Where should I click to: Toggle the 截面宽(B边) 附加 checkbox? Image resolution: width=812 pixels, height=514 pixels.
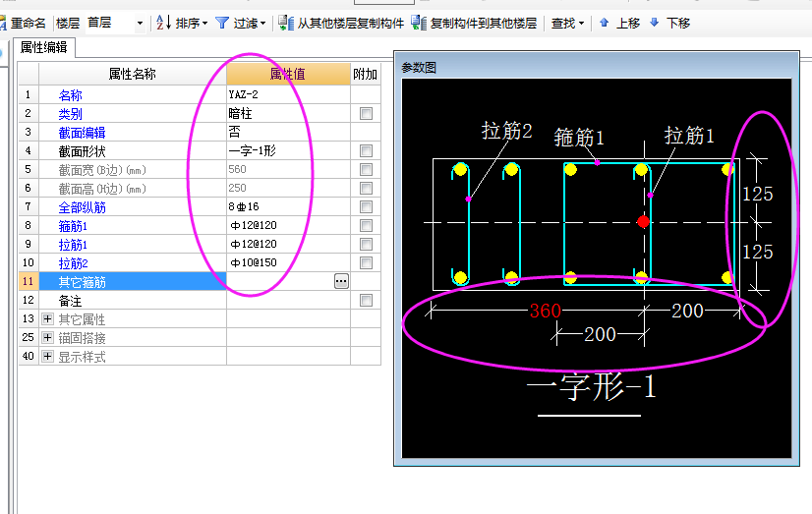[x=366, y=169]
